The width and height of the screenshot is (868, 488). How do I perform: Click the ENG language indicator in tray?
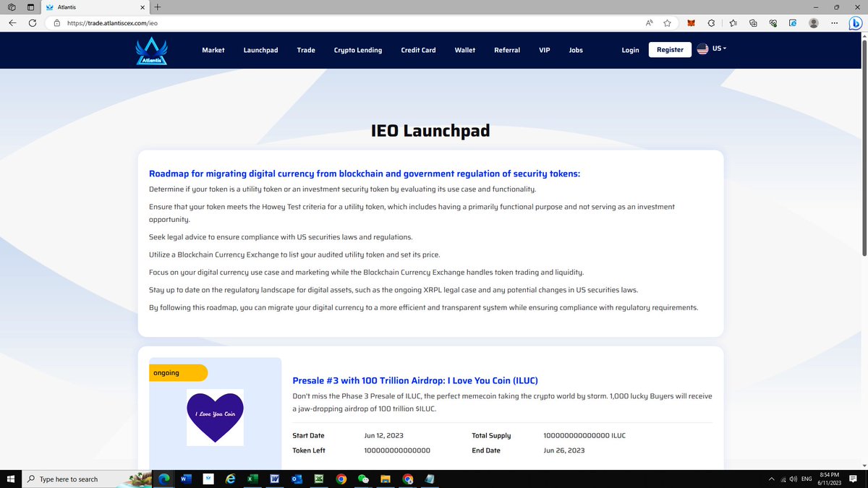point(807,479)
